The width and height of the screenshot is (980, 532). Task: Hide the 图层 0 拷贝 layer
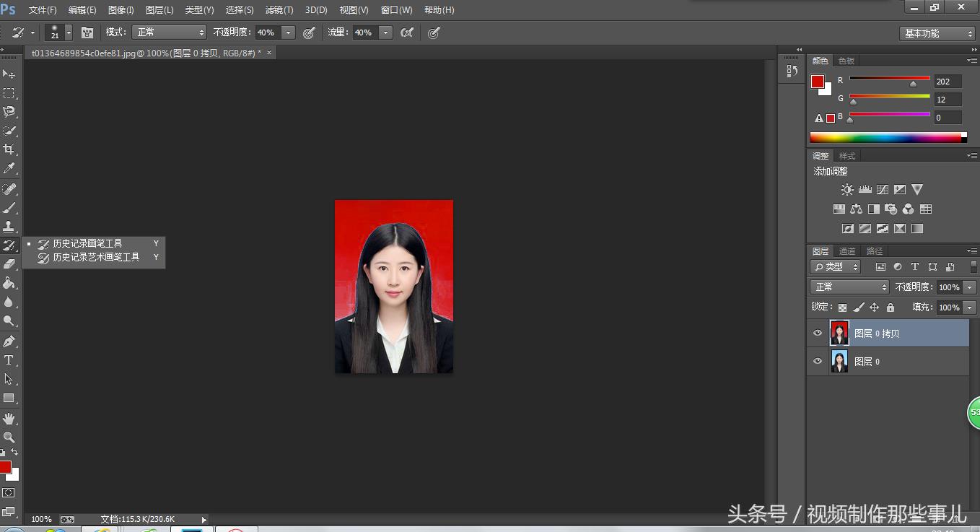(x=817, y=333)
